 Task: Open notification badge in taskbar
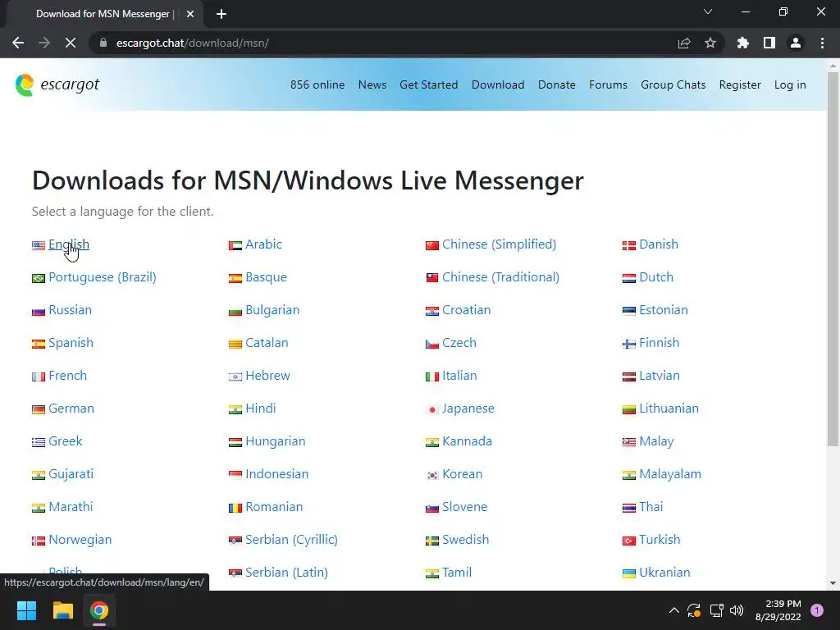[x=817, y=610]
